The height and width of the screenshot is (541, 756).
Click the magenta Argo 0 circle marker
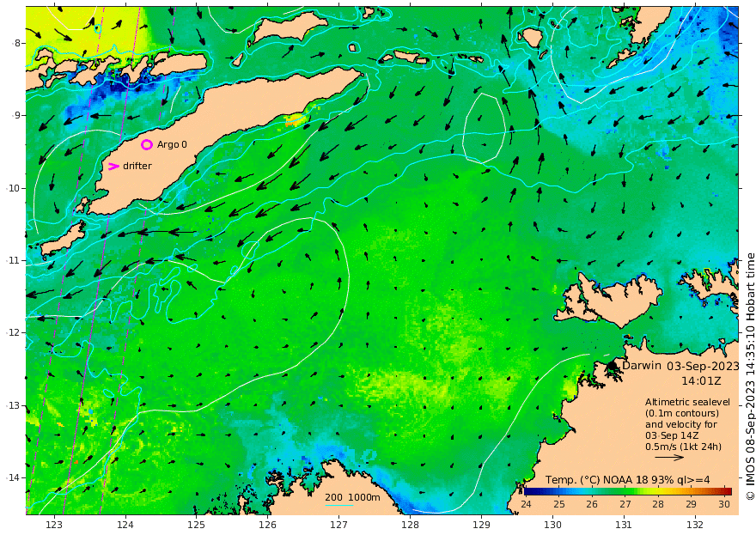click(x=147, y=144)
